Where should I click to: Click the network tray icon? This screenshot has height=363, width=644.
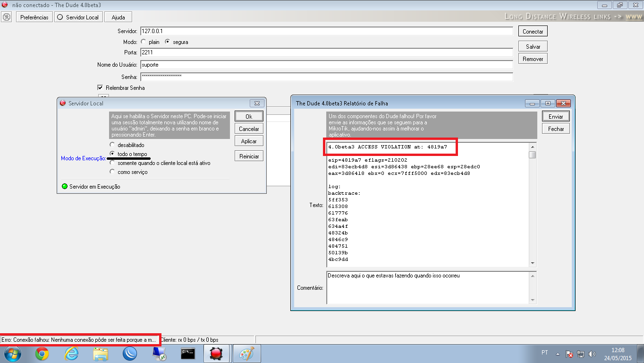pyautogui.click(x=581, y=354)
